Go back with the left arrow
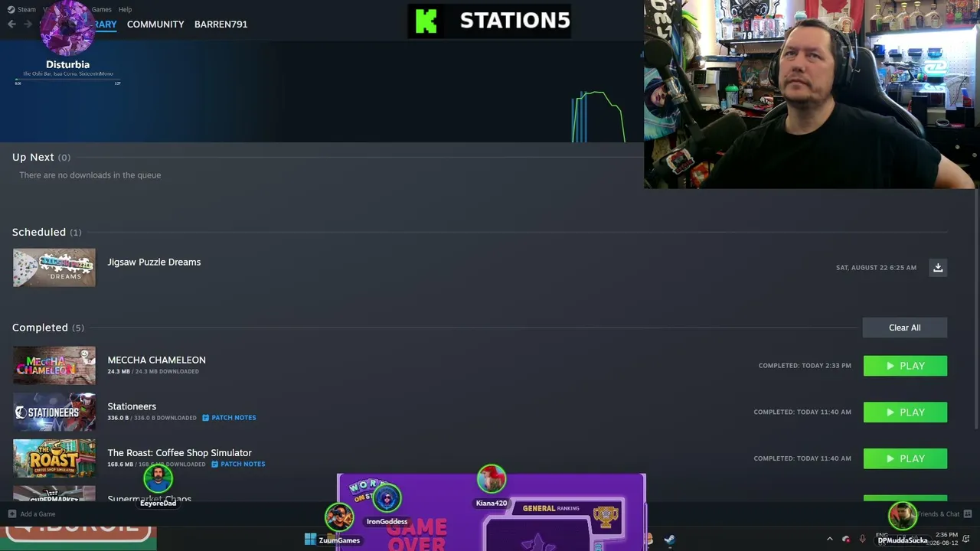The image size is (980, 551). coord(11,24)
